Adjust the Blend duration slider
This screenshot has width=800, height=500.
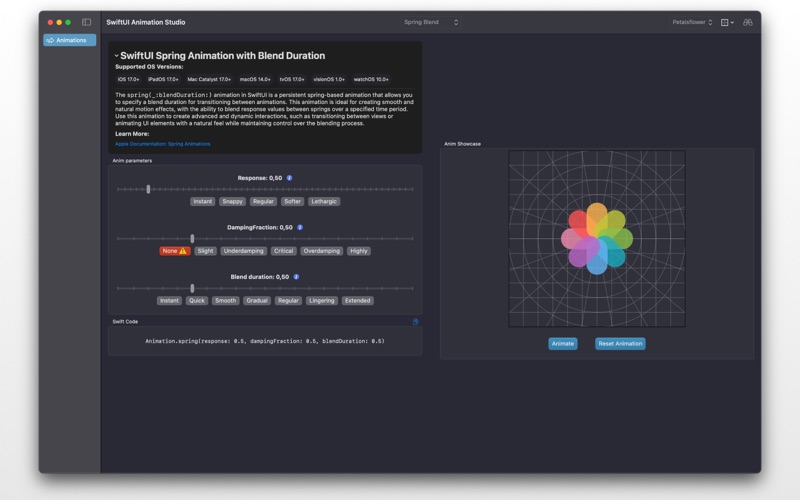click(265, 288)
